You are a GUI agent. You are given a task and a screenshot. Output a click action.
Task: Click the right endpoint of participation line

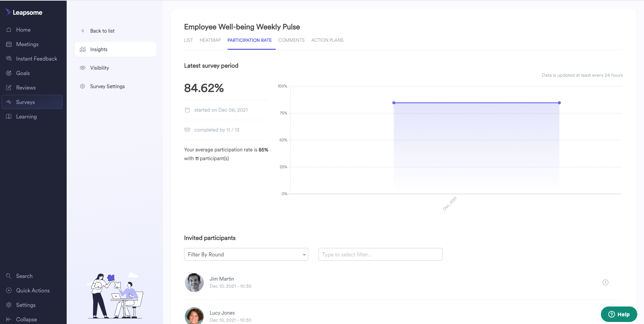[x=559, y=103]
